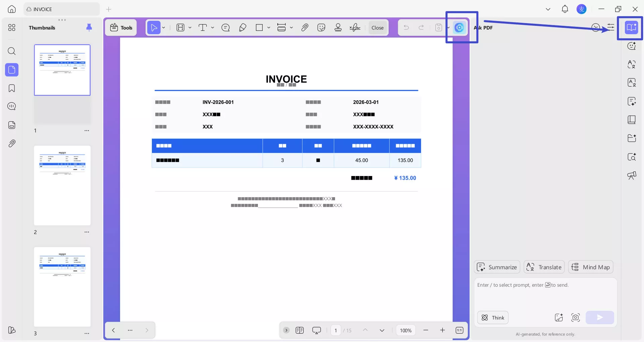Expand the Text tool dropdown arrow
The width and height of the screenshot is (644, 342).
point(213,27)
